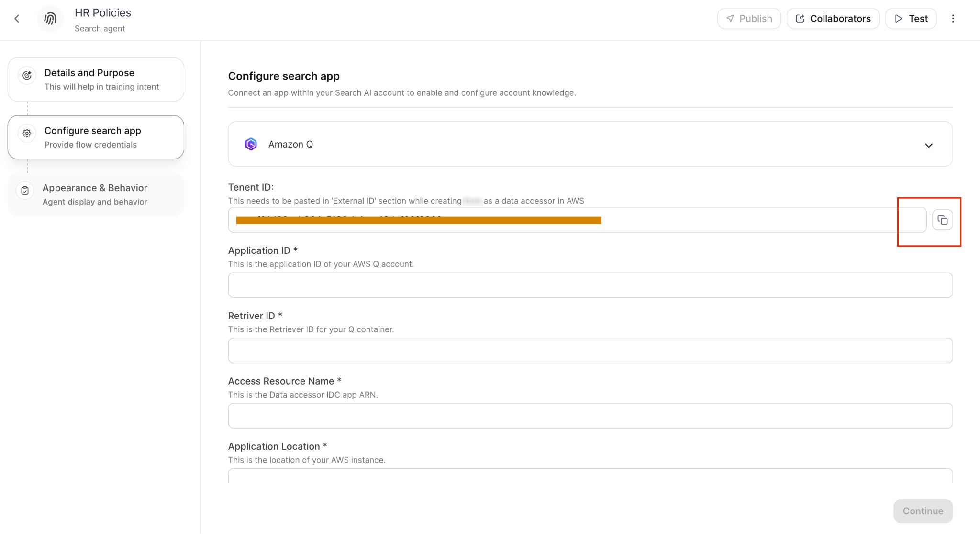The height and width of the screenshot is (534, 980).
Task: Click the Amazon Q logo icon
Action: (x=251, y=144)
